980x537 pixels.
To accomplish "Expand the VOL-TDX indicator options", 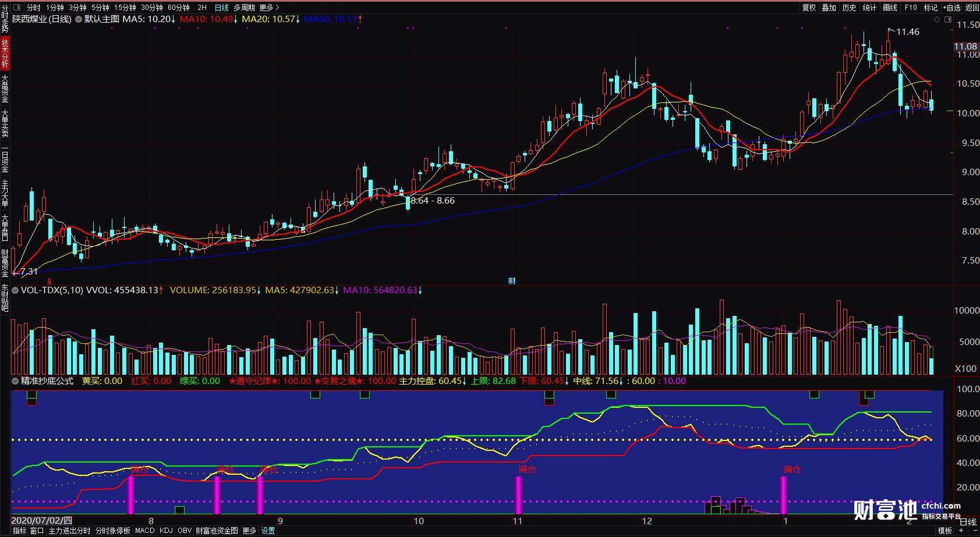I will click(x=15, y=290).
